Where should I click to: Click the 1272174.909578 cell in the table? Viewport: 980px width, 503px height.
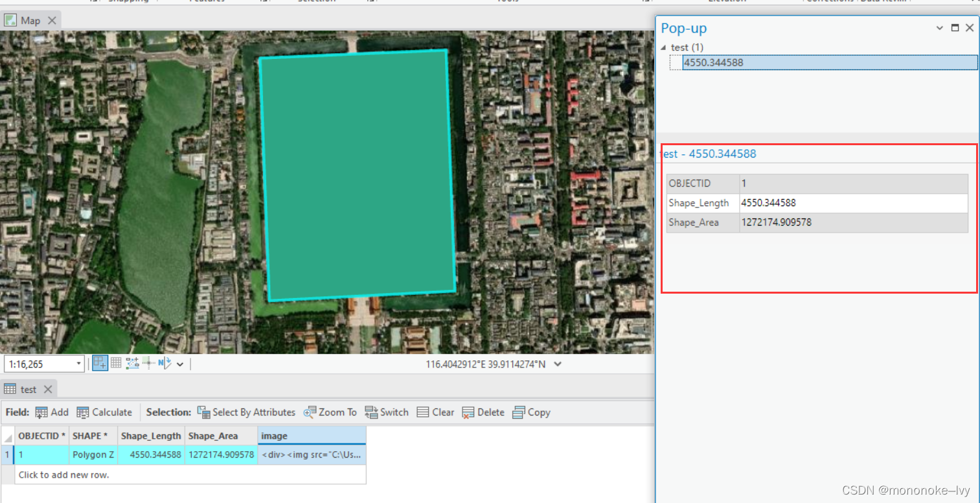pos(221,455)
